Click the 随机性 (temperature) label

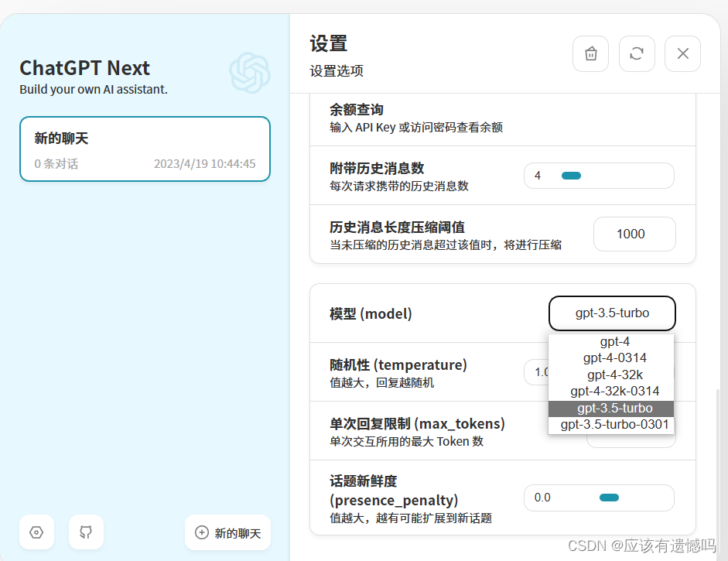point(398,364)
